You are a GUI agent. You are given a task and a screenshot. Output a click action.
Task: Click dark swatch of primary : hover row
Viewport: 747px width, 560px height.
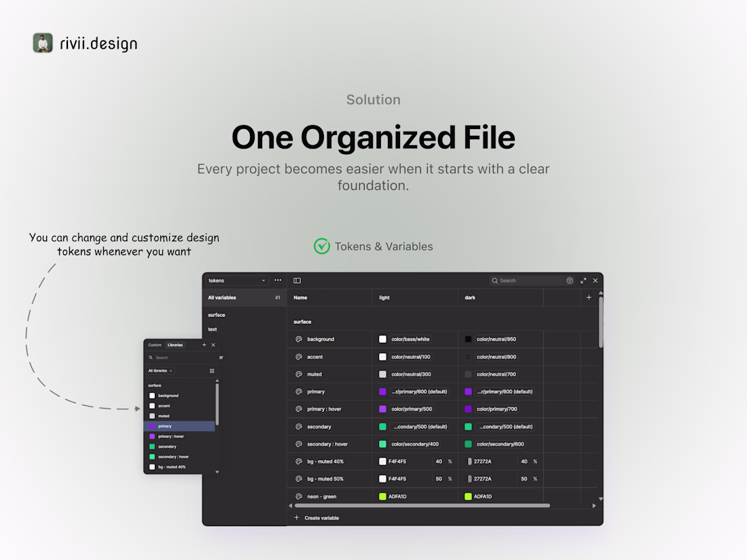pyautogui.click(x=469, y=409)
